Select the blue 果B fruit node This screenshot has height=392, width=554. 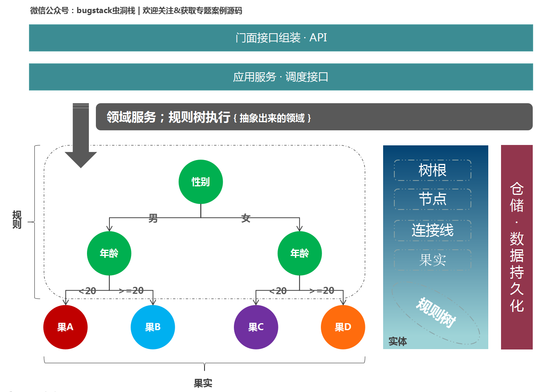(153, 327)
